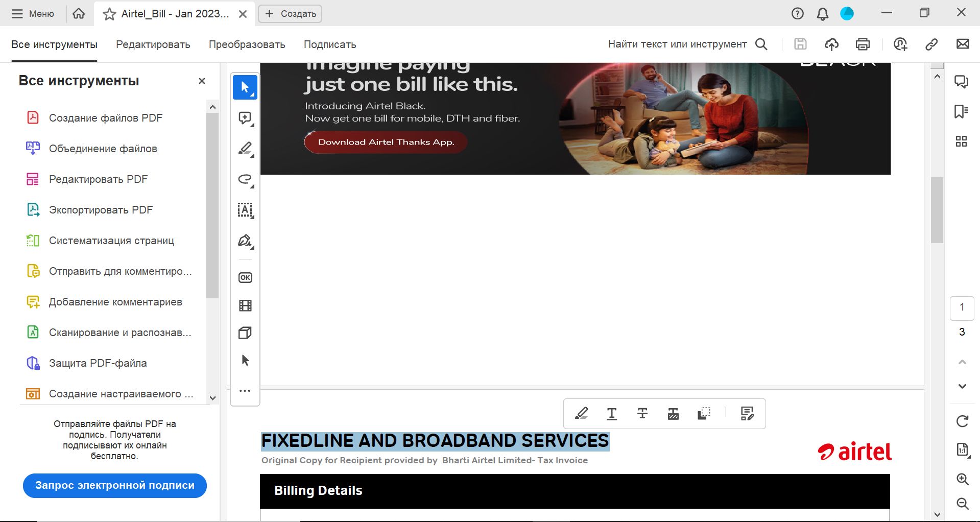
Task: Select the freehand lasso draw tool
Action: click(245, 179)
